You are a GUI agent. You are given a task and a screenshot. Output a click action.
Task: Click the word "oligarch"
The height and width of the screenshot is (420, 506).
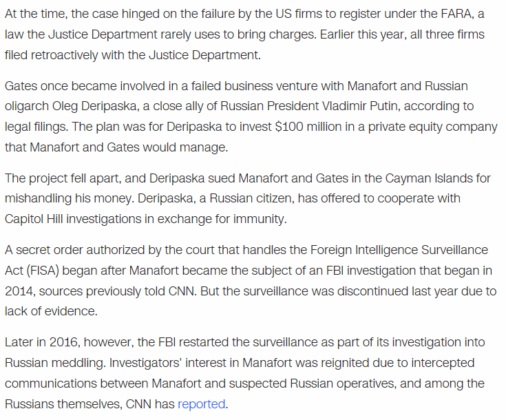[27, 107]
